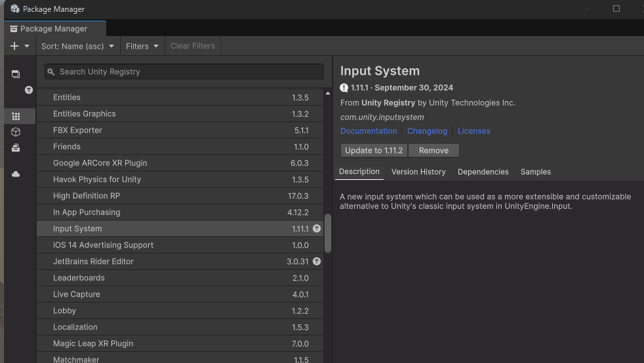Click the plus add package icon

click(x=14, y=46)
